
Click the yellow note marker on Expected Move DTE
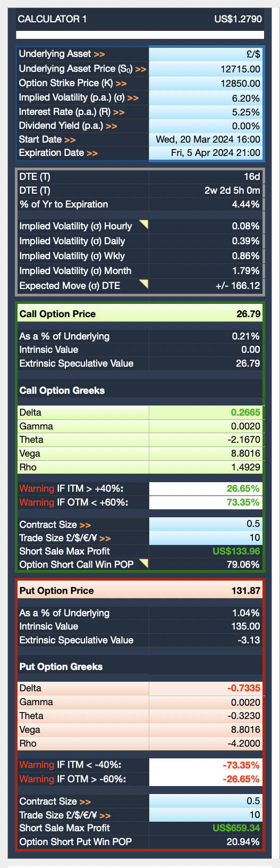(x=143, y=284)
